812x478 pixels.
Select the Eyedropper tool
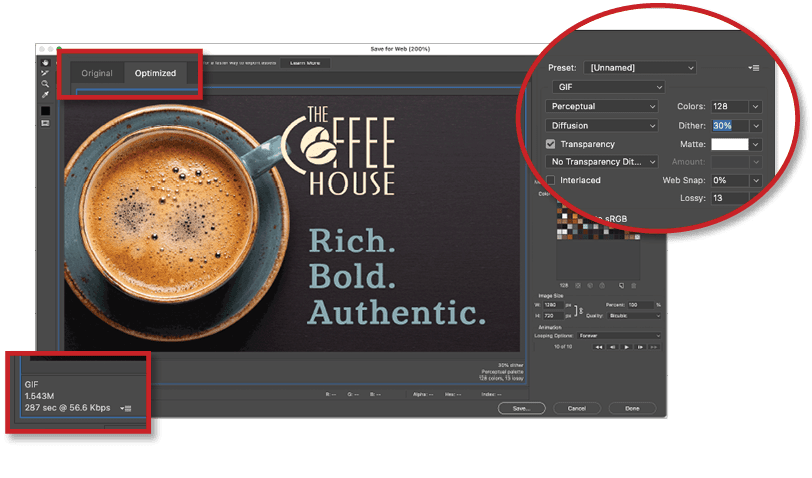(x=46, y=95)
